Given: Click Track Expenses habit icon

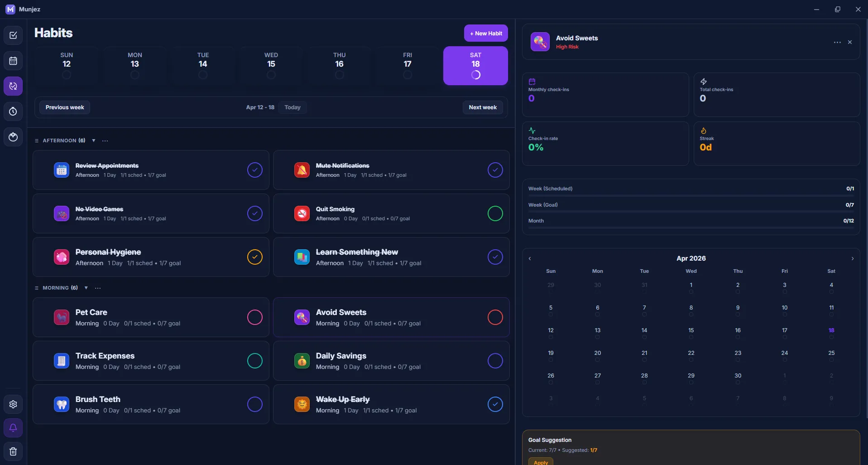Looking at the screenshot, I should pyautogui.click(x=62, y=361).
